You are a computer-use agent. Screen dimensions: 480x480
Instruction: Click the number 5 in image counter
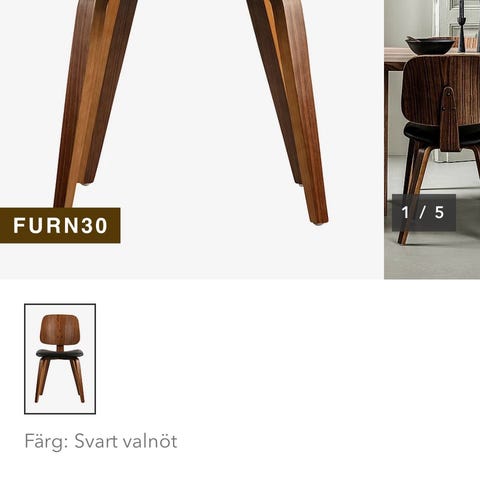(x=439, y=212)
